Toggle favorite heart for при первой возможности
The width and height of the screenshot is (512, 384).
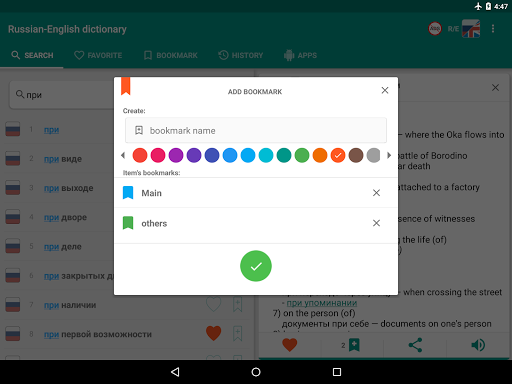click(213, 333)
